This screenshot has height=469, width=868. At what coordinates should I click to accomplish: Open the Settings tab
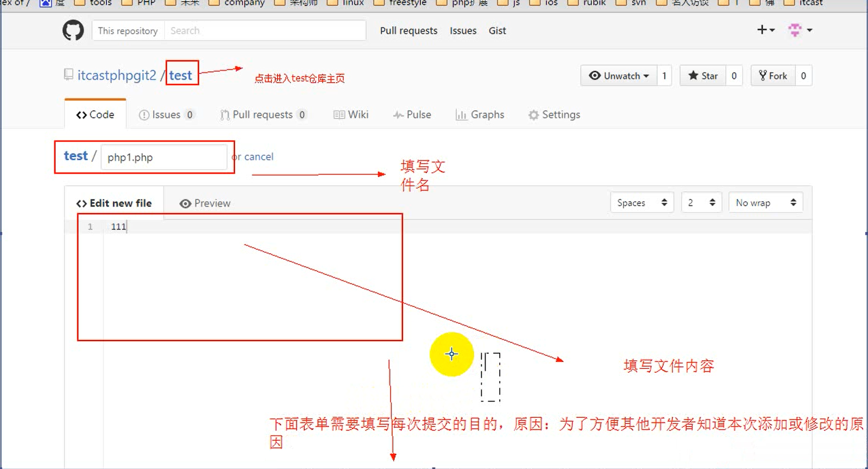point(554,115)
